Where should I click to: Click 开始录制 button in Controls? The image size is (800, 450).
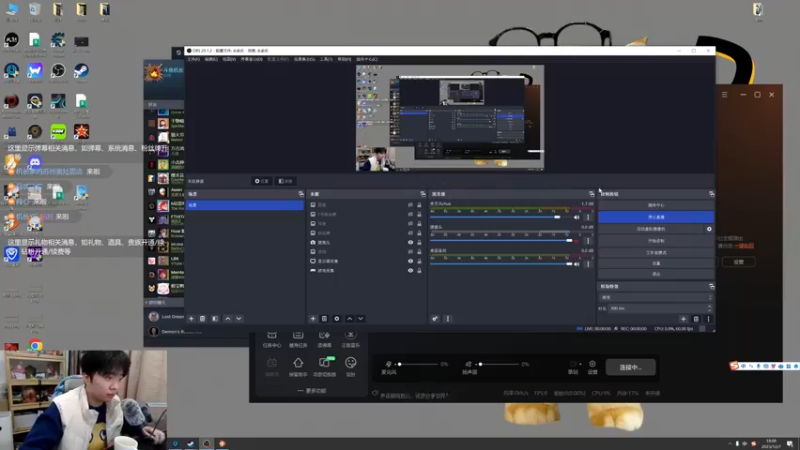656,241
